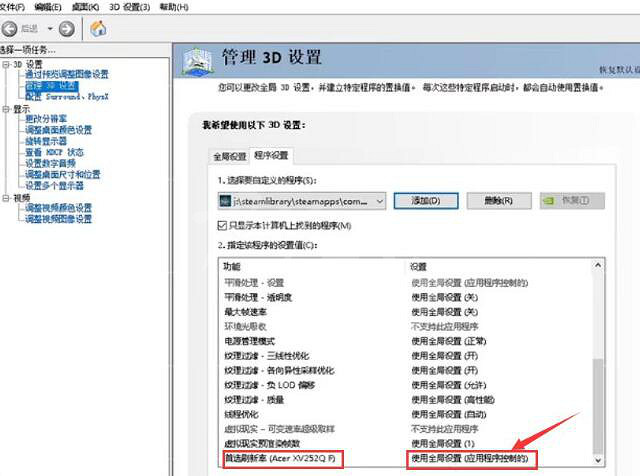Open 查看 HDCP 状态 in the tree

pyautogui.click(x=54, y=152)
